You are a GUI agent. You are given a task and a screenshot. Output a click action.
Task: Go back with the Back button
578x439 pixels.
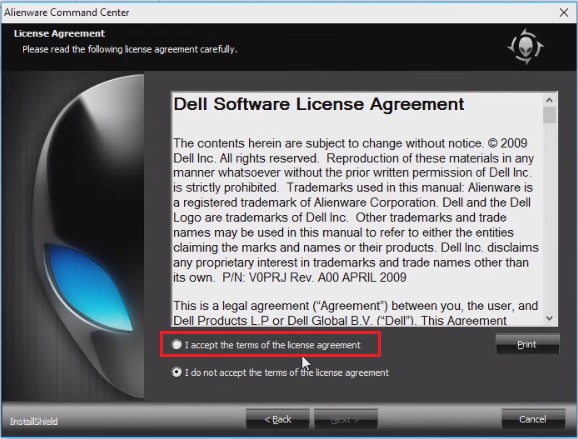(278, 419)
